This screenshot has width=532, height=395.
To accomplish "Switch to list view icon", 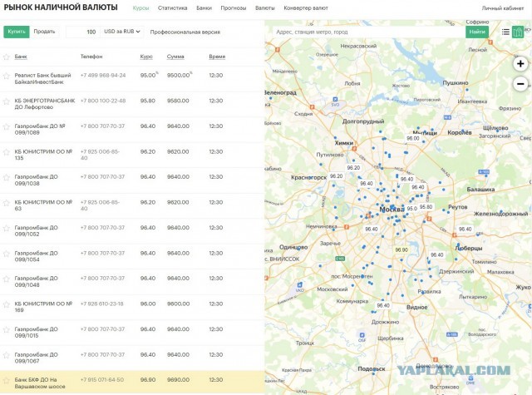I will coord(505,32).
